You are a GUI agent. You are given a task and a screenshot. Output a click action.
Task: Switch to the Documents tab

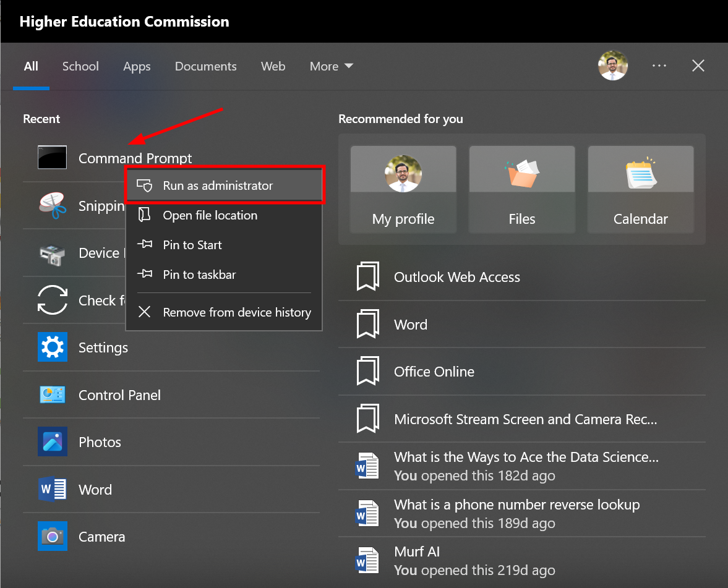click(205, 66)
